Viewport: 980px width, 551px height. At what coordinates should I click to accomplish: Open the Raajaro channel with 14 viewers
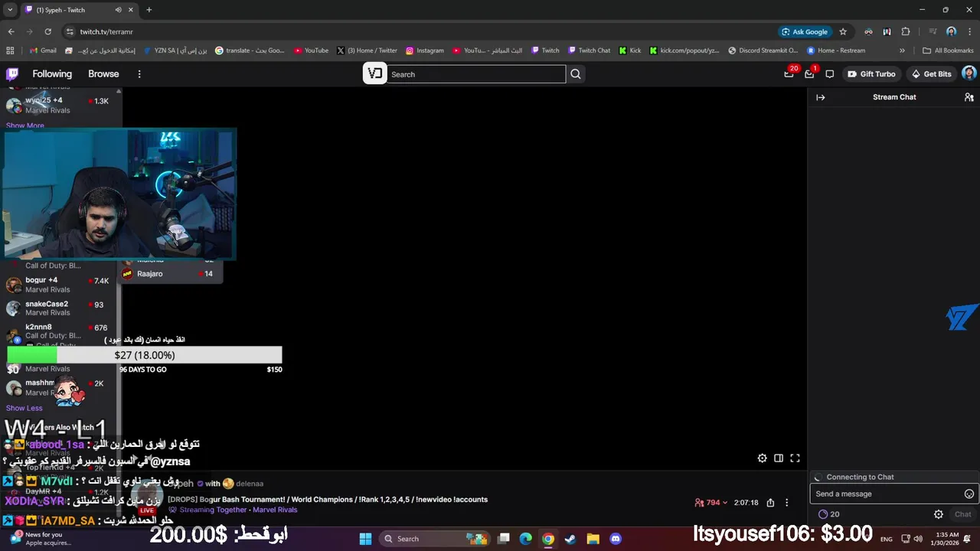[171, 274]
